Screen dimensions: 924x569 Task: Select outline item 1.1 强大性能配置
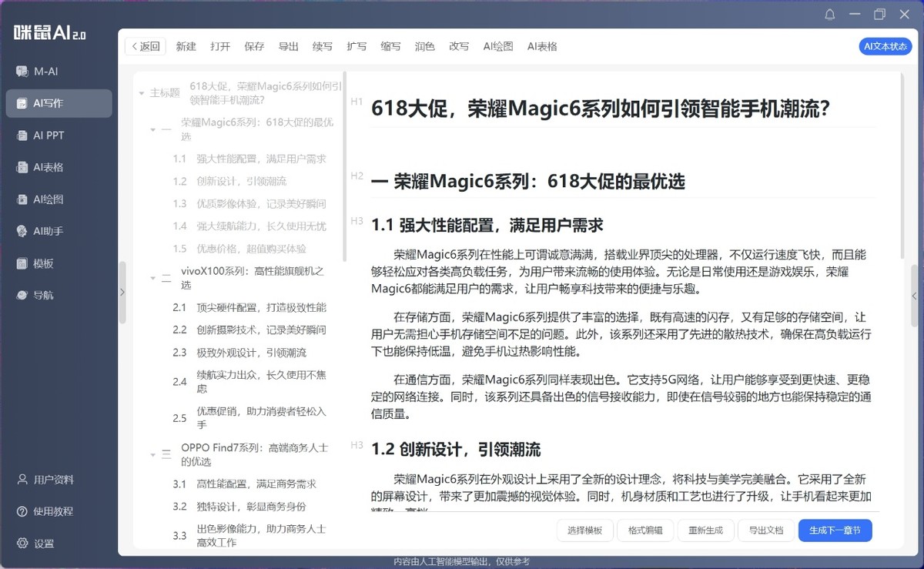click(249, 159)
